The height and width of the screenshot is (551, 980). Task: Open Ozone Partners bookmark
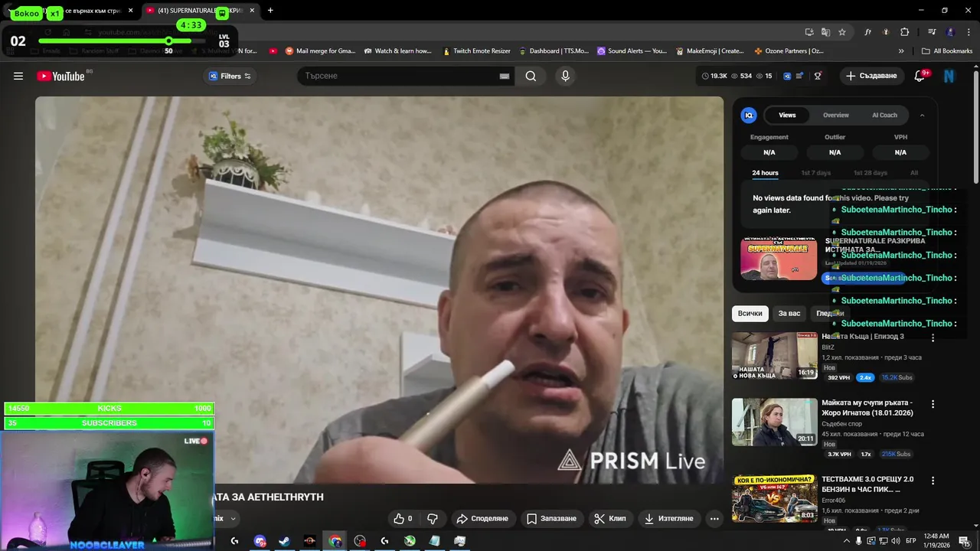click(x=789, y=51)
